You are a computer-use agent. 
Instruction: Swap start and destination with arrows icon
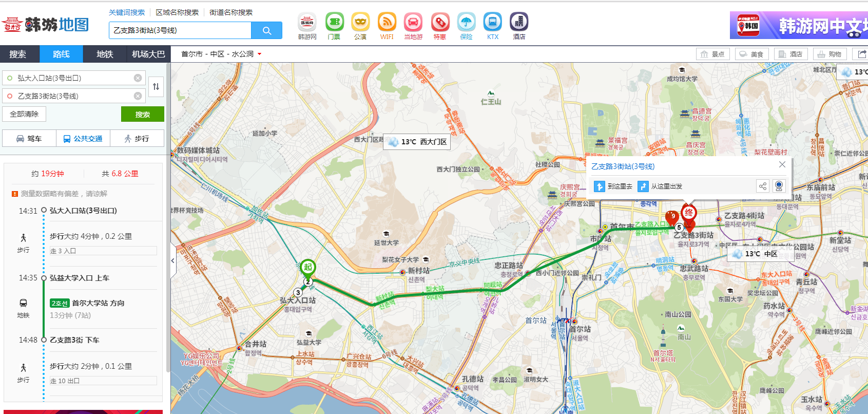pyautogui.click(x=156, y=87)
